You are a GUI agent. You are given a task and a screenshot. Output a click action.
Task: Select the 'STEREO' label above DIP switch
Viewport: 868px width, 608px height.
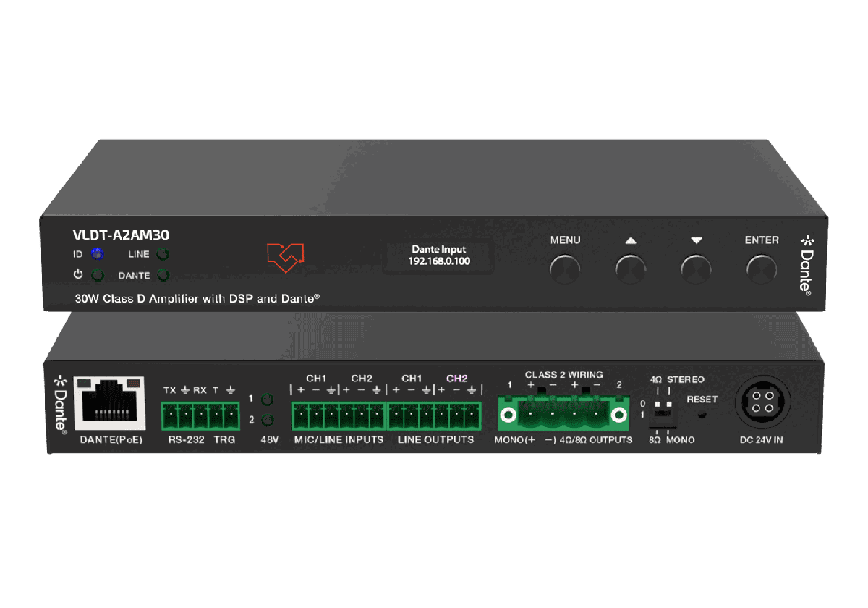[x=686, y=379]
